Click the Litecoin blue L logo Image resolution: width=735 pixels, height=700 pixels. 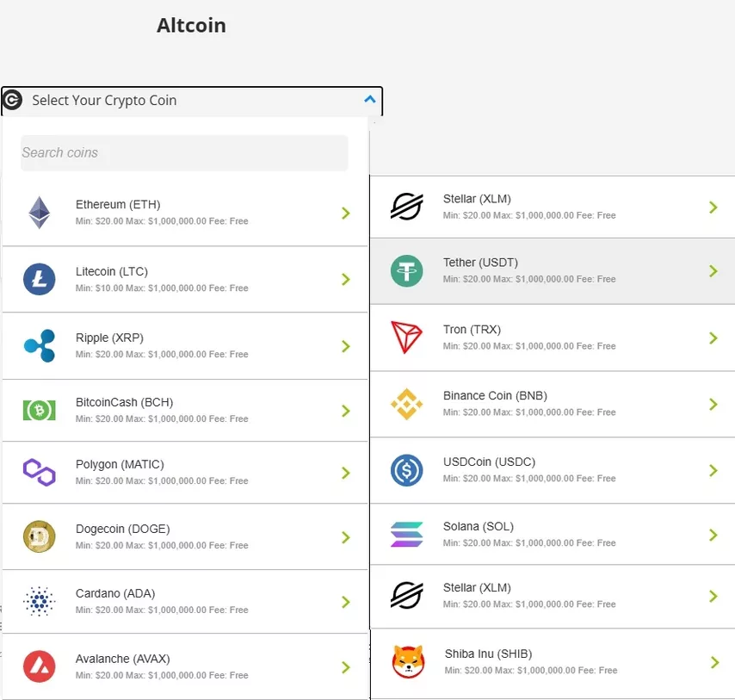pos(40,280)
